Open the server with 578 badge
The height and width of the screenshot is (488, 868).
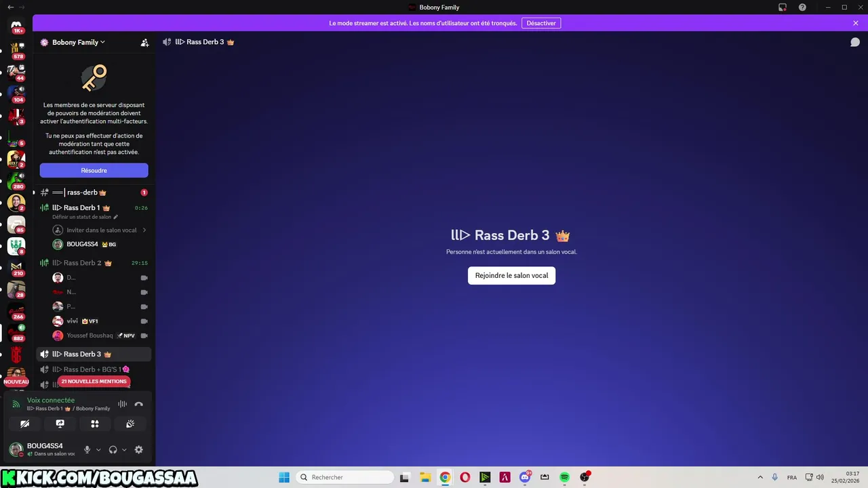[16, 50]
